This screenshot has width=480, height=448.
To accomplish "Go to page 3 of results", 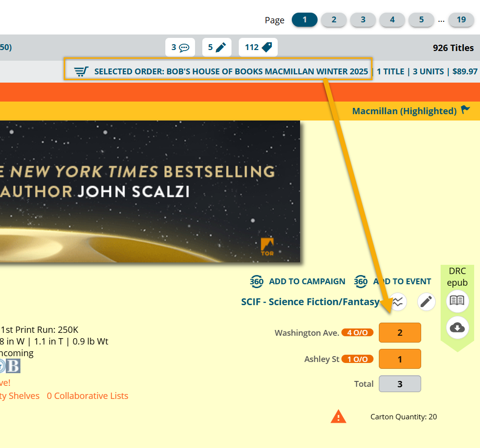I will coord(363,20).
